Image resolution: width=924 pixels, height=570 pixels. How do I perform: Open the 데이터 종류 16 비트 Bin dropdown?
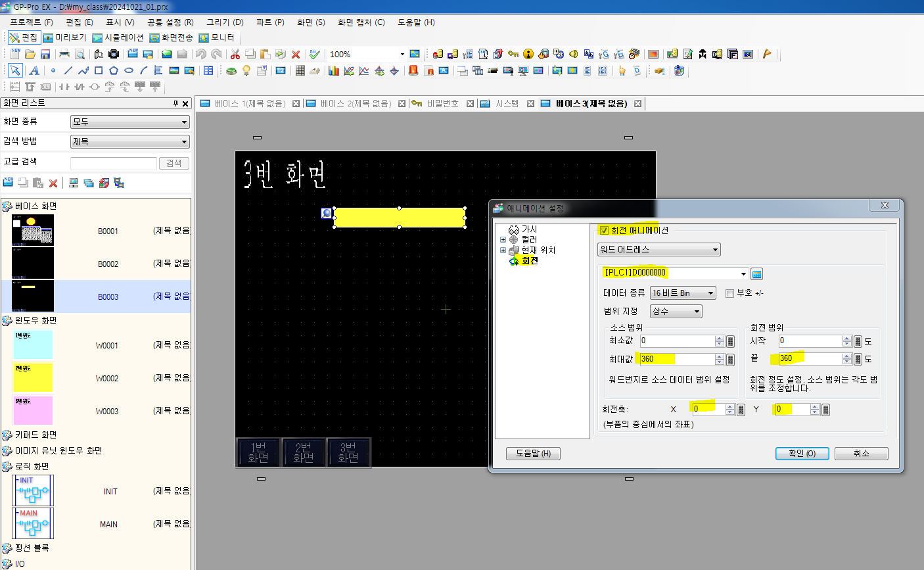pyautogui.click(x=683, y=293)
